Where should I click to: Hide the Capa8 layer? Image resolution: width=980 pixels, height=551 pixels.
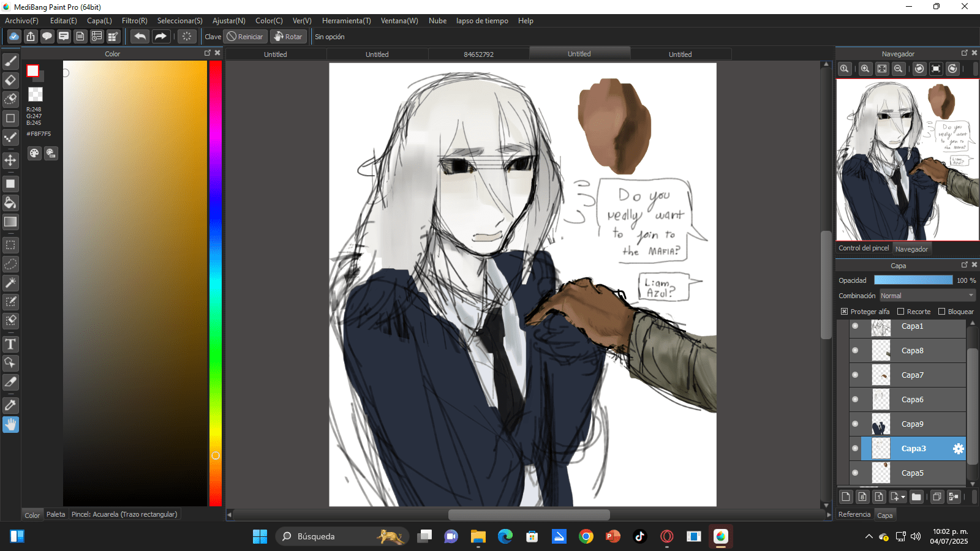tap(855, 351)
